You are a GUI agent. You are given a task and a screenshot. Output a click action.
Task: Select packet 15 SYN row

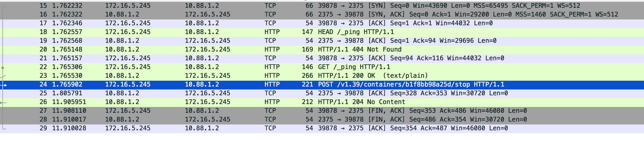pyautogui.click(x=322, y=6)
